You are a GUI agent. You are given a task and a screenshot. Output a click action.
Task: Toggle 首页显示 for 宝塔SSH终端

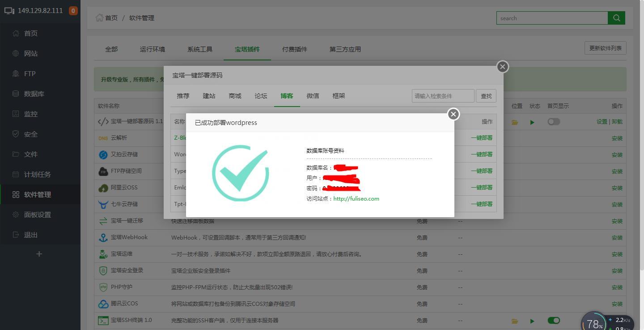coord(554,320)
